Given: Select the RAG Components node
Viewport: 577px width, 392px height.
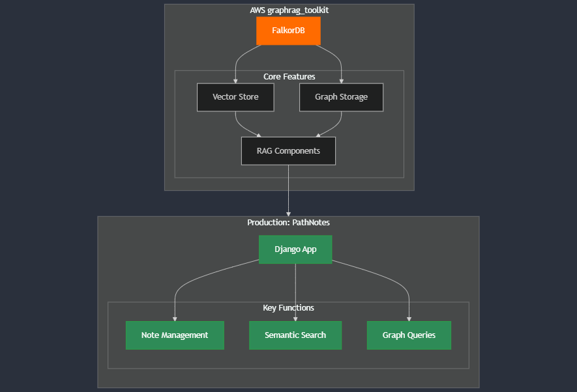Looking at the screenshot, I should click(x=288, y=150).
